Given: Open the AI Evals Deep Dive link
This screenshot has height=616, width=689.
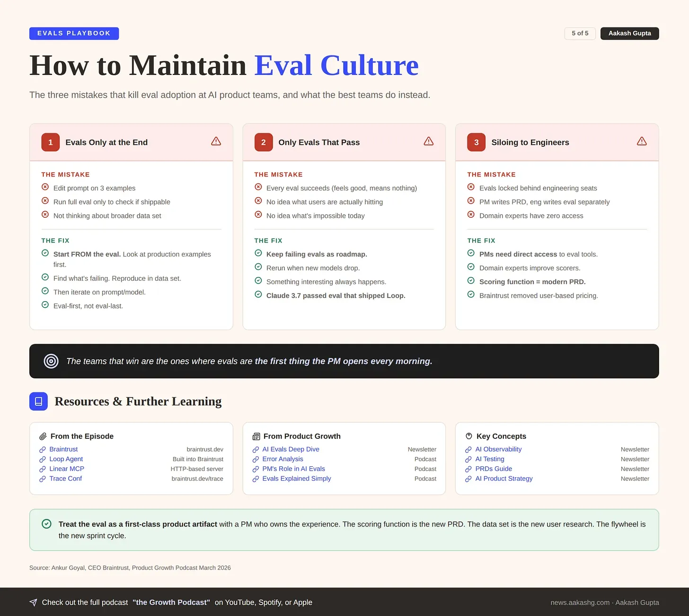Looking at the screenshot, I should coord(291,449).
